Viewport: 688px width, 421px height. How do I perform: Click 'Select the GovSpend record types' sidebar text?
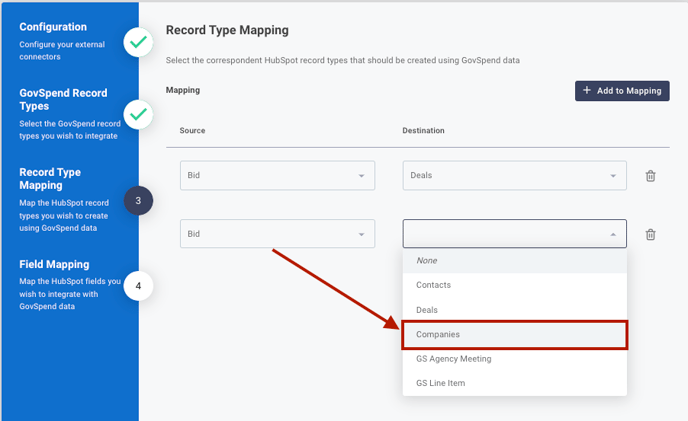pos(70,130)
